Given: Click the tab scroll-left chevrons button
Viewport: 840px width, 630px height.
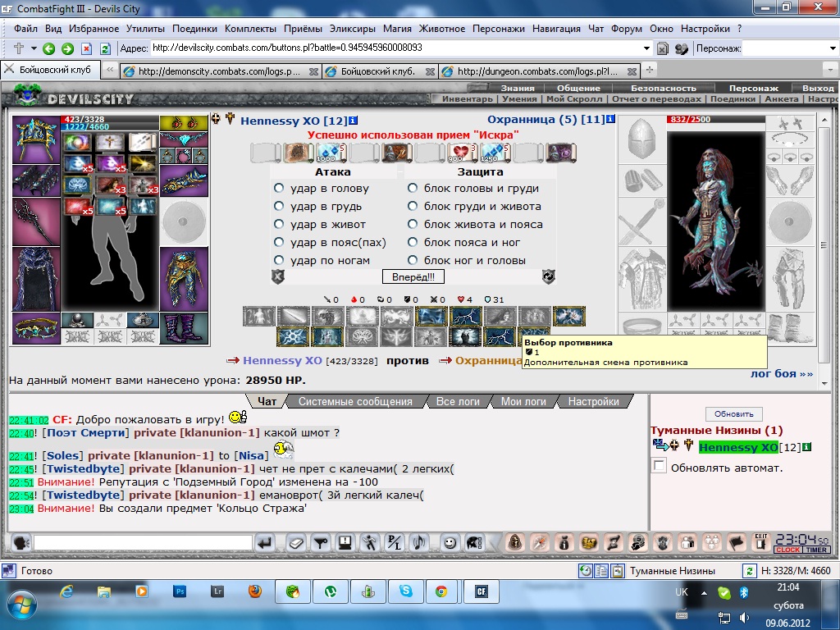Looking at the screenshot, I should 109,70.
